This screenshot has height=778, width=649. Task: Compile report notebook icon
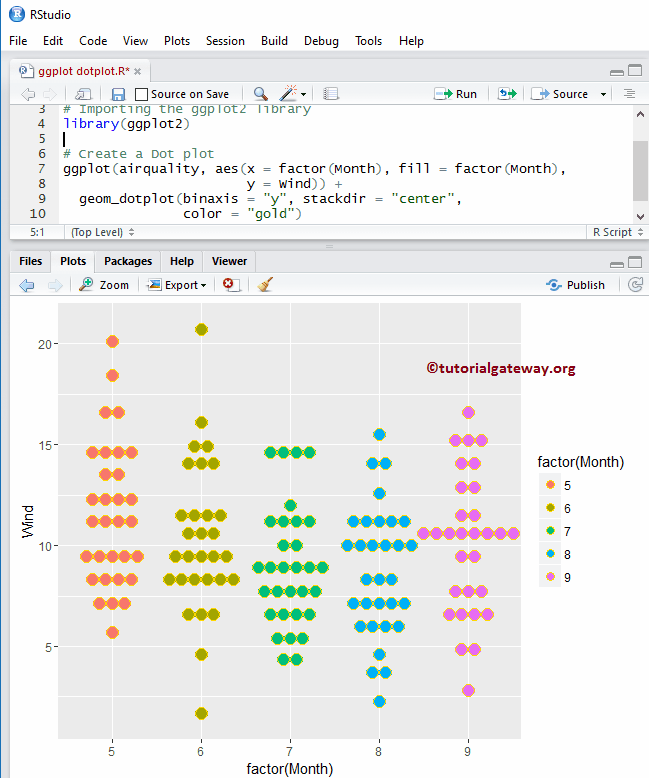330,94
